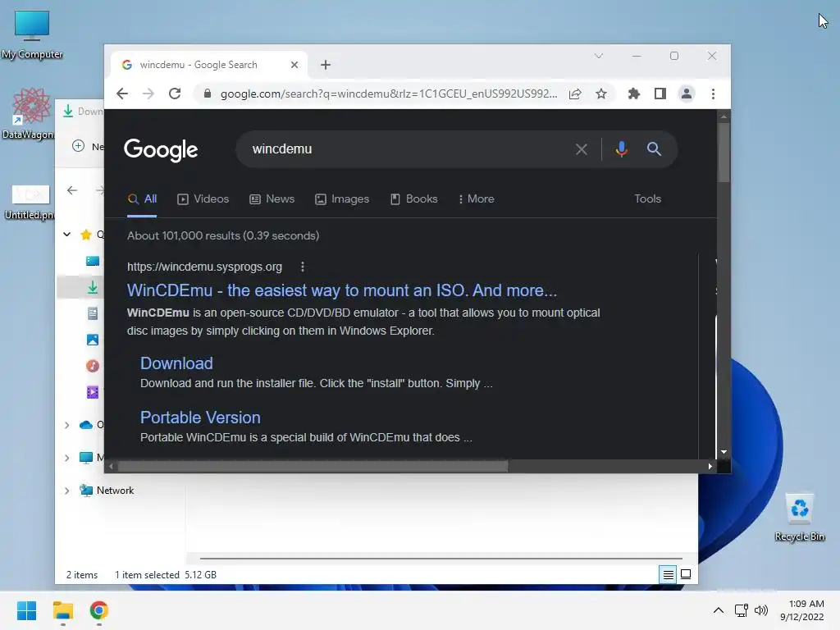
Task: Open Desktop folder in File Explorer sidebar
Action: coord(92,261)
